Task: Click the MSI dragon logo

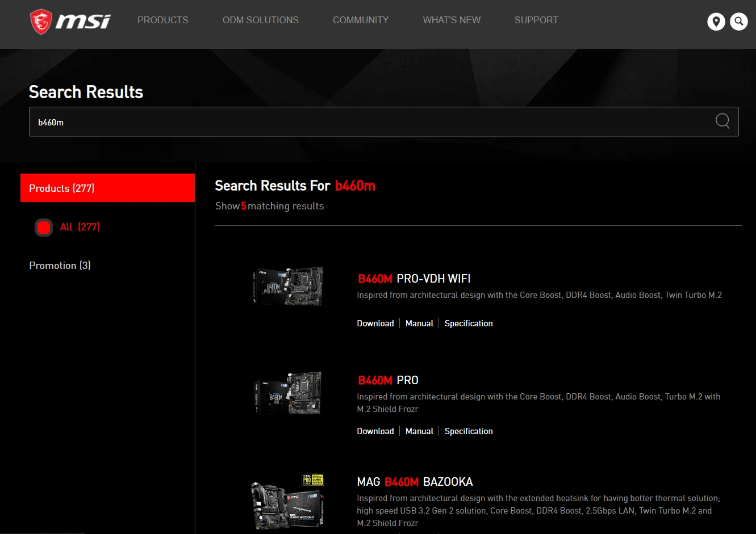Action: pos(70,22)
